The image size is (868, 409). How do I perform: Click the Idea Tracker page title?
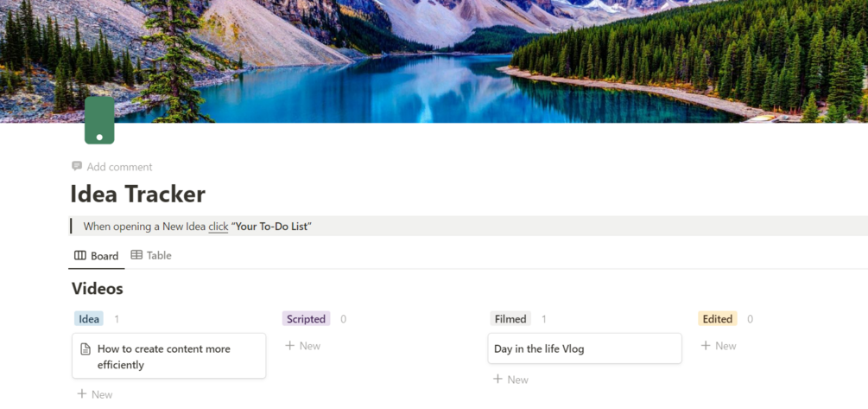(x=138, y=194)
